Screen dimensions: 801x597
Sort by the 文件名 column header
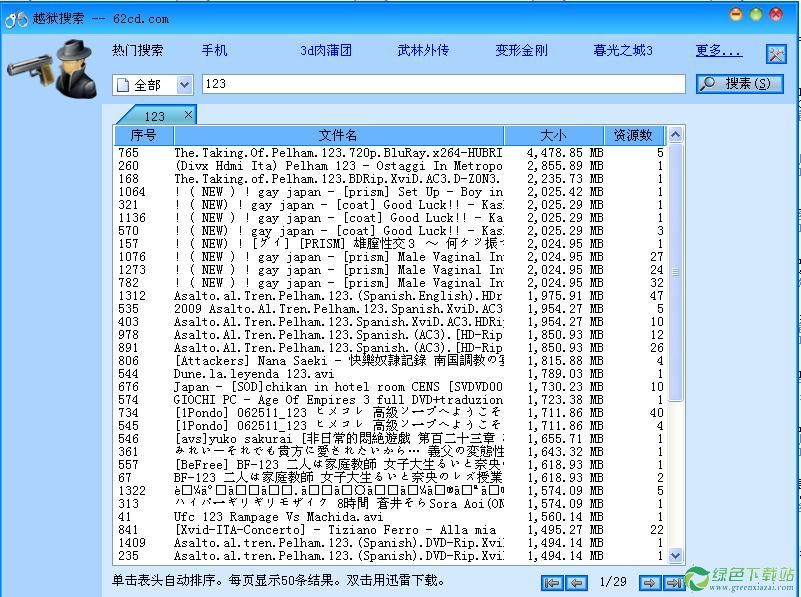pyautogui.click(x=339, y=135)
